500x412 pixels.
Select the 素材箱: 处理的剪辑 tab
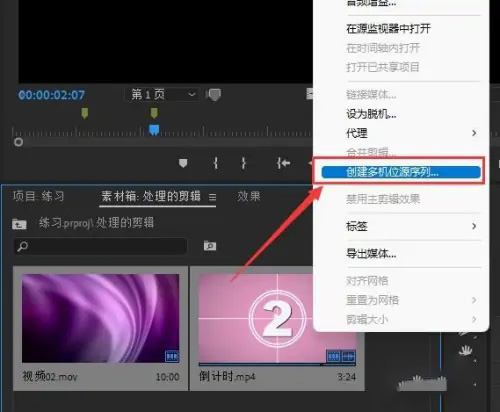[151, 196]
